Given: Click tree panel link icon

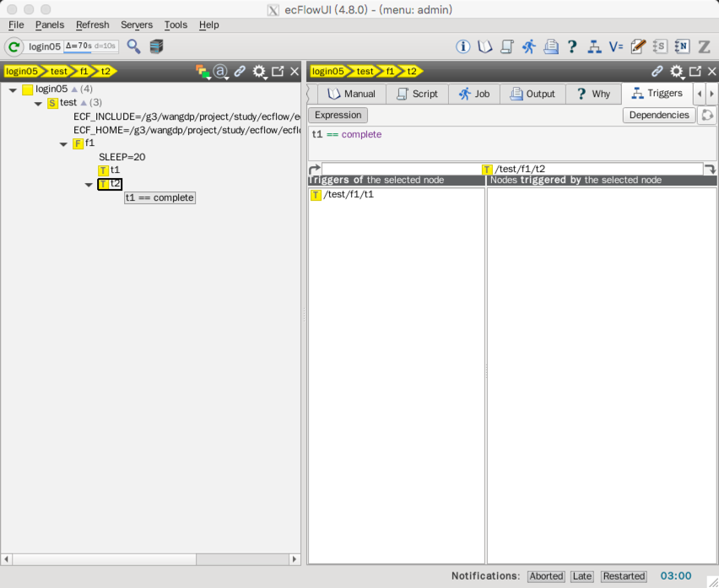Looking at the screenshot, I should (x=240, y=71).
